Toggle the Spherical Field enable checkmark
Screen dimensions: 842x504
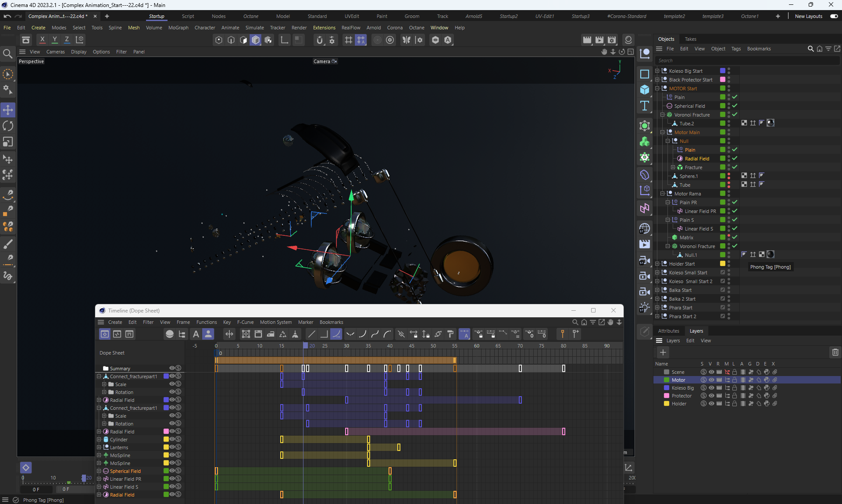click(735, 106)
